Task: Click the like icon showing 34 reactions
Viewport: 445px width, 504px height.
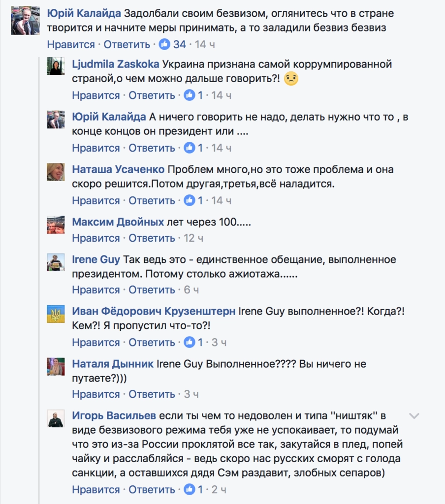Action: (164, 44)
